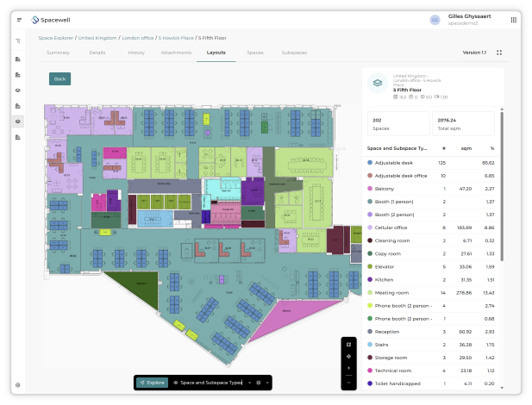532x405 pixels.
Task: Click the 138 count icon under 5 Fifth Floor
Action: (x=437, y=97)
